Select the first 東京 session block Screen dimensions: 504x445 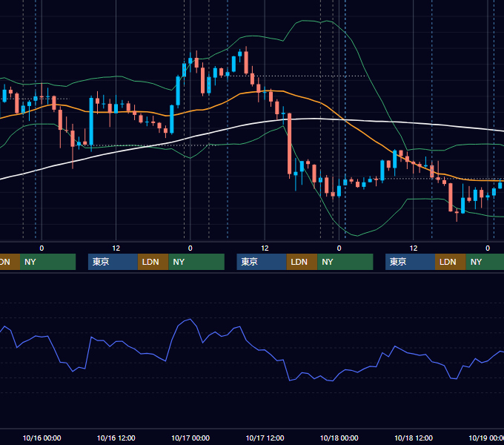[x=113, y=262]
